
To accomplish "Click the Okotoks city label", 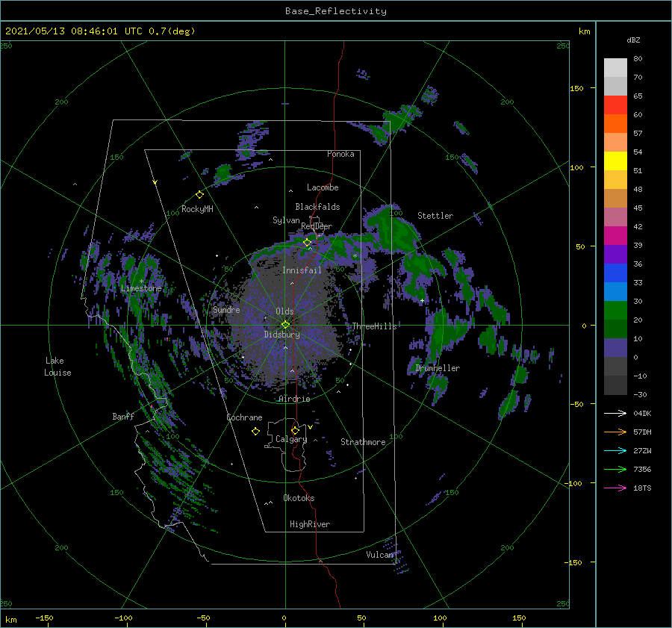I will pyautogui.click(x=299, y=498).
